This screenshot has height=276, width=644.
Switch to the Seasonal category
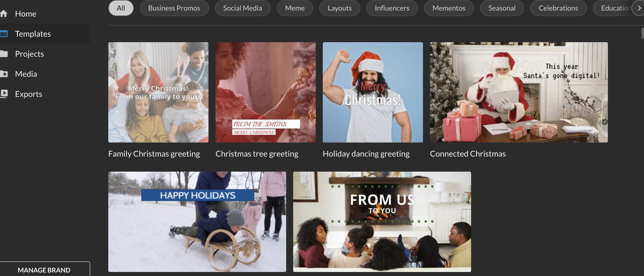click(x=502, y=8)
